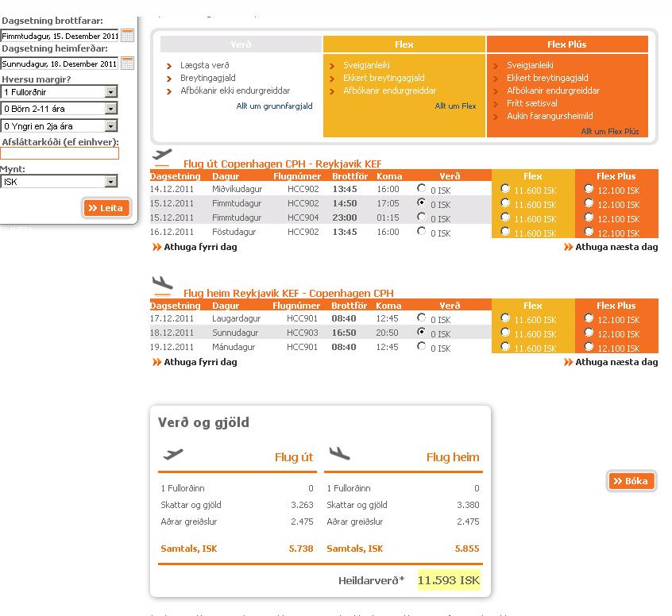The image size is (672, 616).
Task: Select 0 ISK fare for 14.12.2011 HCC902
Action: click(421, 188)
